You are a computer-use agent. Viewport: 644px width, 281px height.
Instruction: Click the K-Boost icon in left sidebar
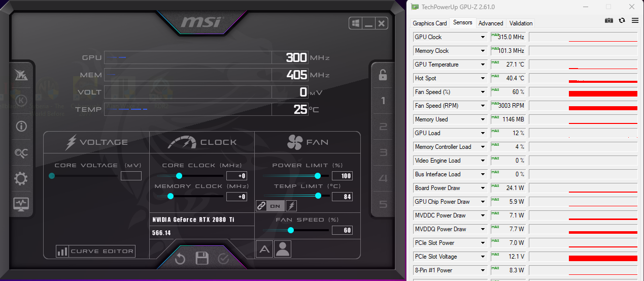(x=21, y=100)
